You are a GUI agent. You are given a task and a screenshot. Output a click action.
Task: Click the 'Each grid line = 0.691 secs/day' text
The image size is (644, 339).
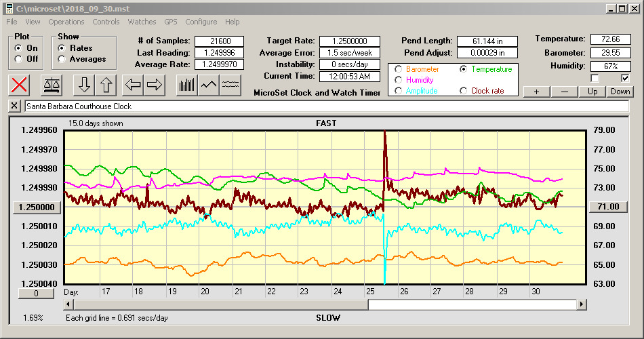point(117,317)
